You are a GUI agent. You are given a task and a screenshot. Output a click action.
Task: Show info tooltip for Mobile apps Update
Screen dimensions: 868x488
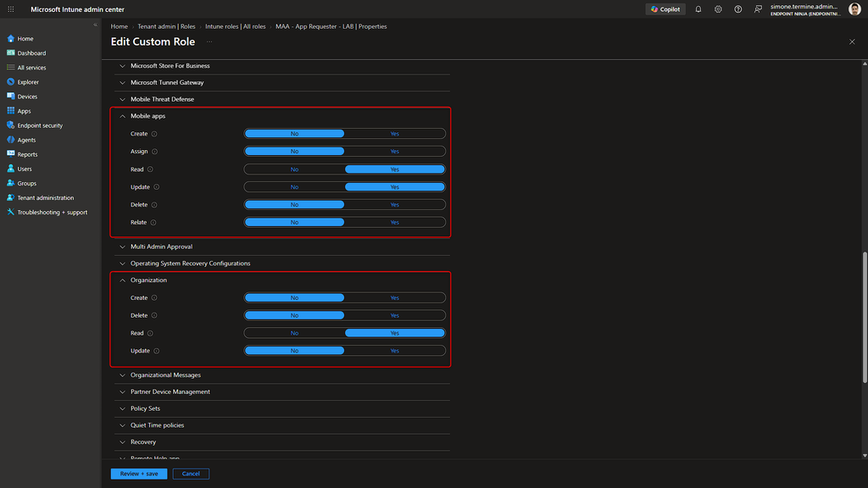coord(157,187)
